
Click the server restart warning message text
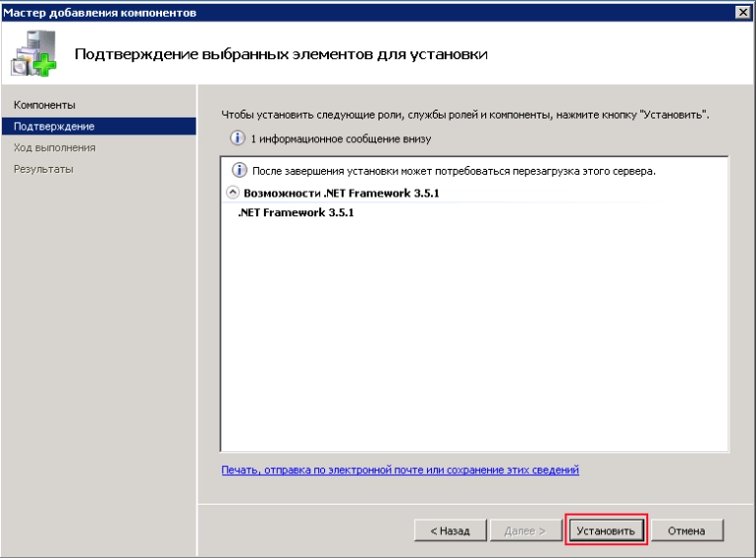click(x=454, y=171)
